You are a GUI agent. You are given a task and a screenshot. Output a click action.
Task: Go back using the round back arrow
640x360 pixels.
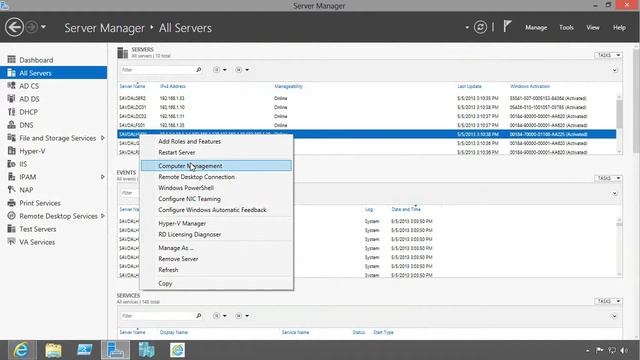tap(14, 27)
